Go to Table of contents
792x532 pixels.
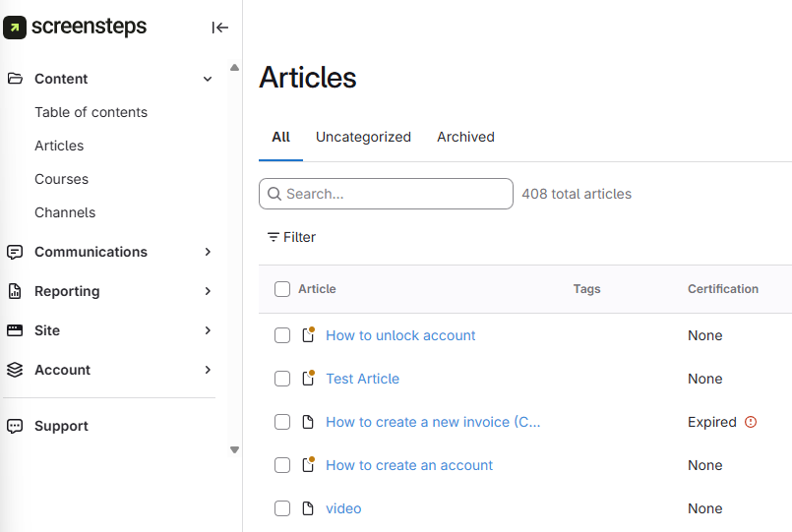(x=91, y=112)
